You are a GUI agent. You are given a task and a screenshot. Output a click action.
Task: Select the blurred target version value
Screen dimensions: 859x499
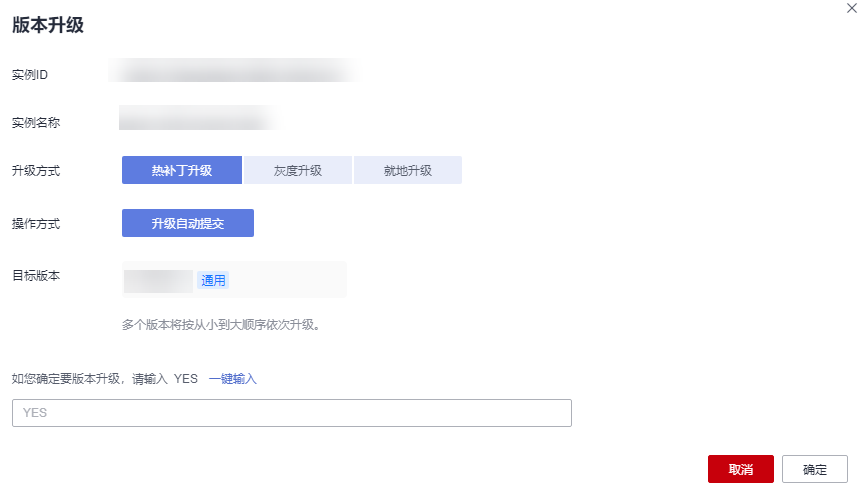point(158,280)
